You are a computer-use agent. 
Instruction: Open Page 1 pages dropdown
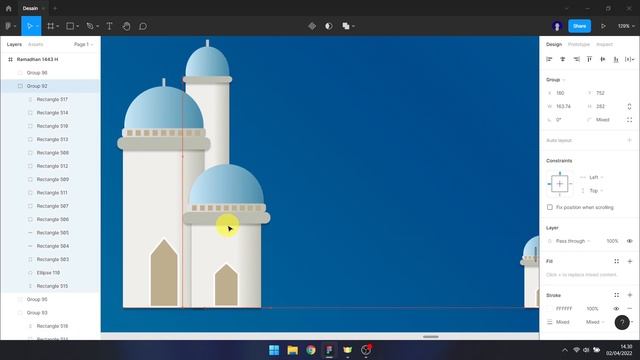click(x=84, y=44)
